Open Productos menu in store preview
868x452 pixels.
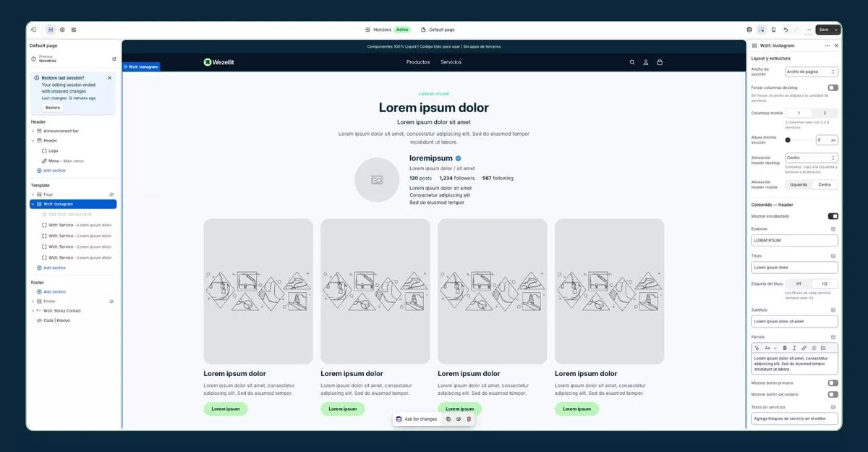(418, 62)
